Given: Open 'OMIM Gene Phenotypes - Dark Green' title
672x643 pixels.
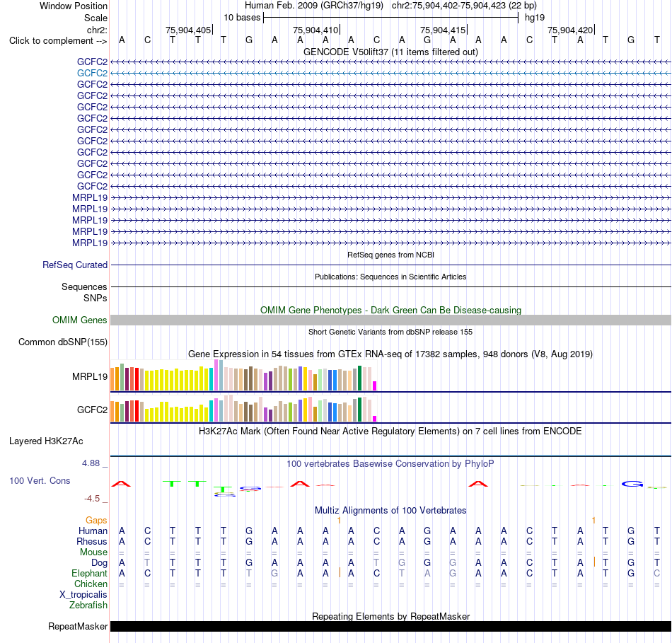Looking at the screenshot, I should [390, 310].
